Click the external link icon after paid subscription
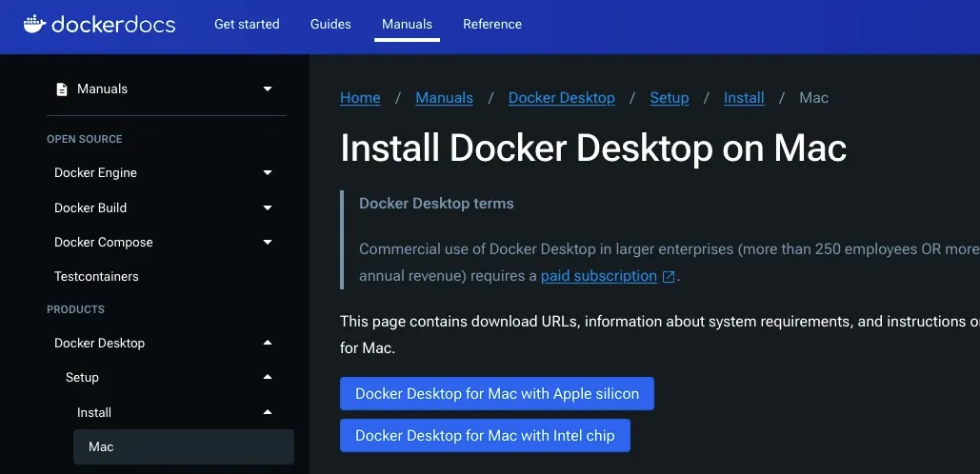Viewport: 980px width, 474px height. 669,277
